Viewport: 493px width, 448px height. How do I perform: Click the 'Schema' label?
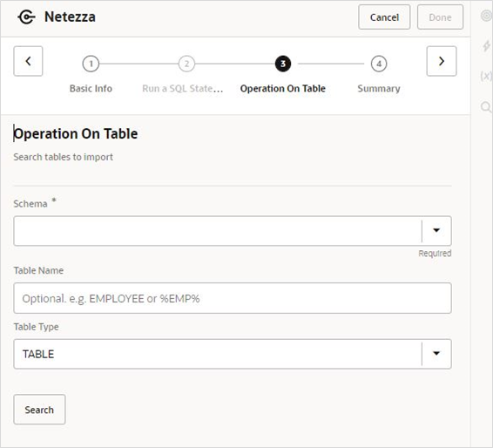coord(30,204)
